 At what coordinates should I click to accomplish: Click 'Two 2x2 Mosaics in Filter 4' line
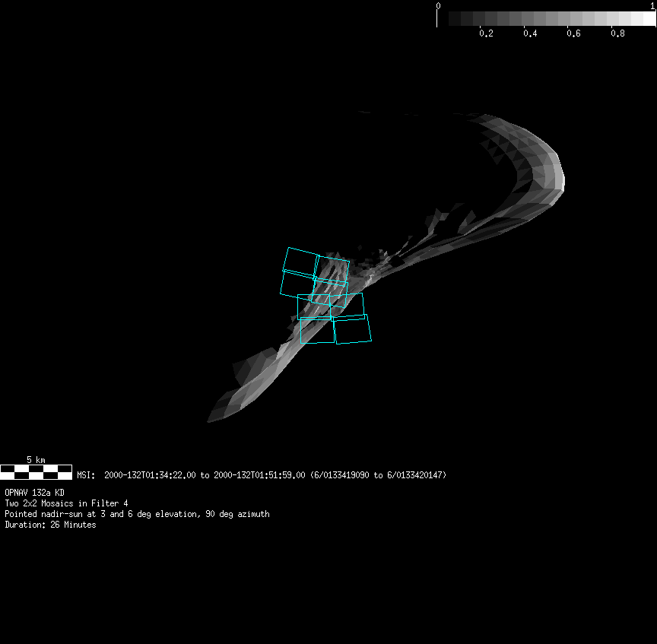66,503
